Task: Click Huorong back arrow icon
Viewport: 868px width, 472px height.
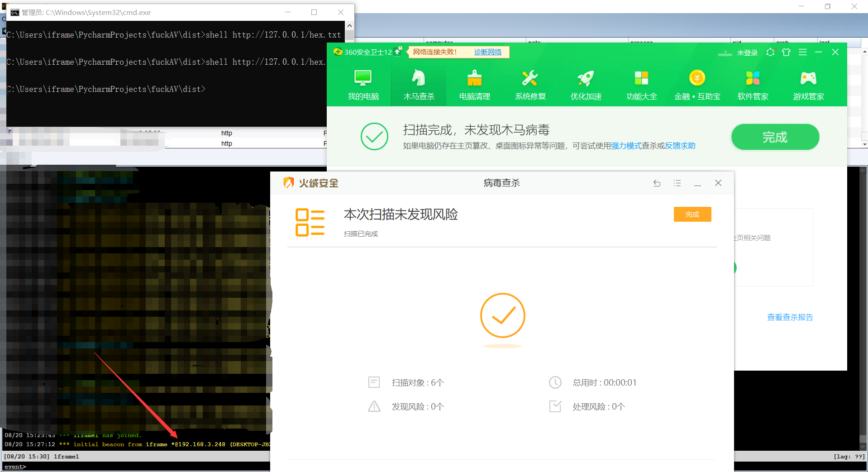Action: click(x=657, y=183)
